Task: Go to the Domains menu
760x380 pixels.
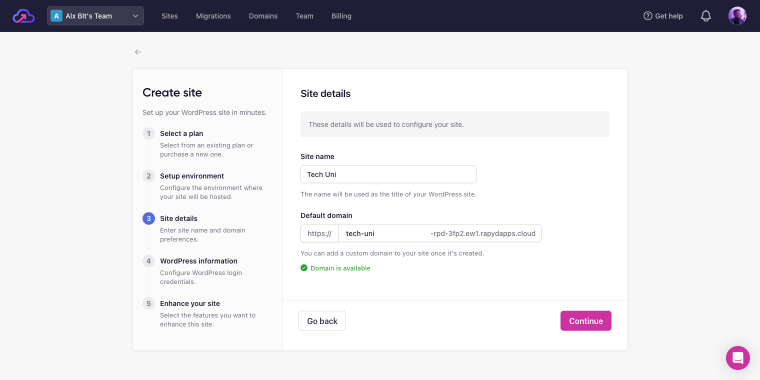Action: pos(263,16)
